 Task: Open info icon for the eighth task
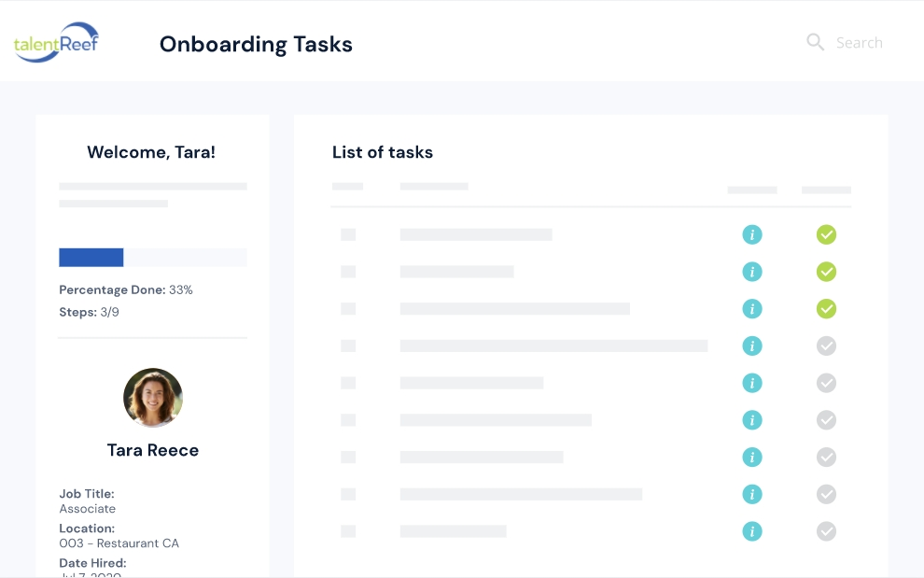pyautogui.click(x=752, y=494)
